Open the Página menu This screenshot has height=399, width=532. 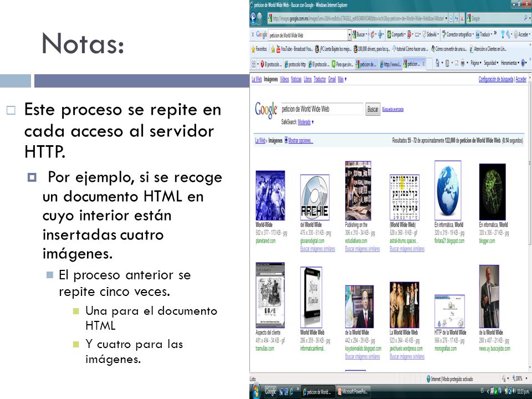tap(475, 63)
